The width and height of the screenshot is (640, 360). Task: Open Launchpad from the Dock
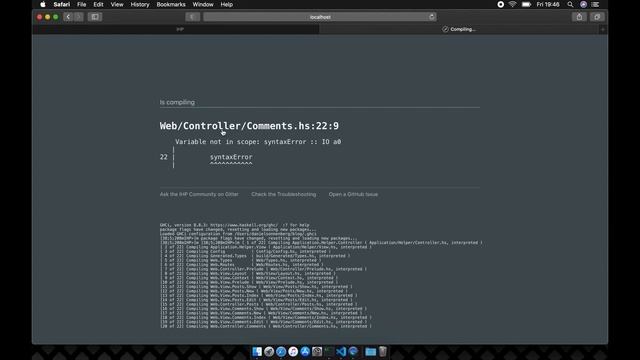269,351
